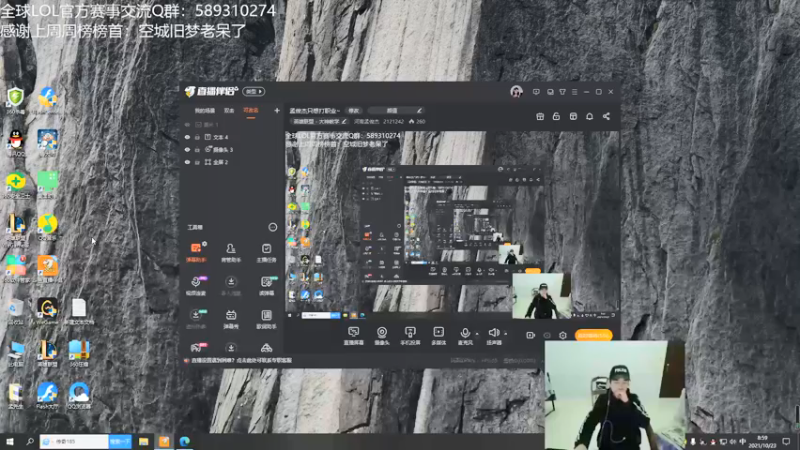Open the 歌词助手 tool
The height and width of the screenshot is (450, 800).
[266, 319]
